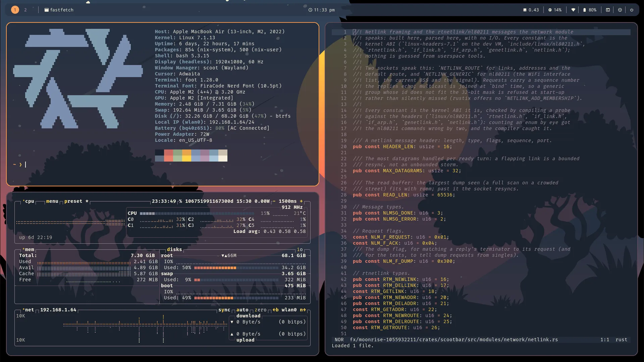Click the fastfetch shell prompt cursor
The image size is (644, 362).
[x=25, y=165]
